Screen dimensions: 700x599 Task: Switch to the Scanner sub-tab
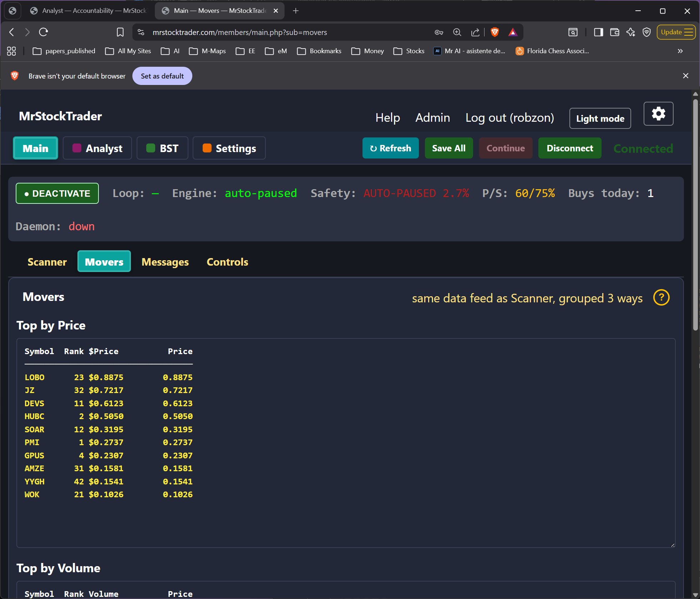[47, 262]
